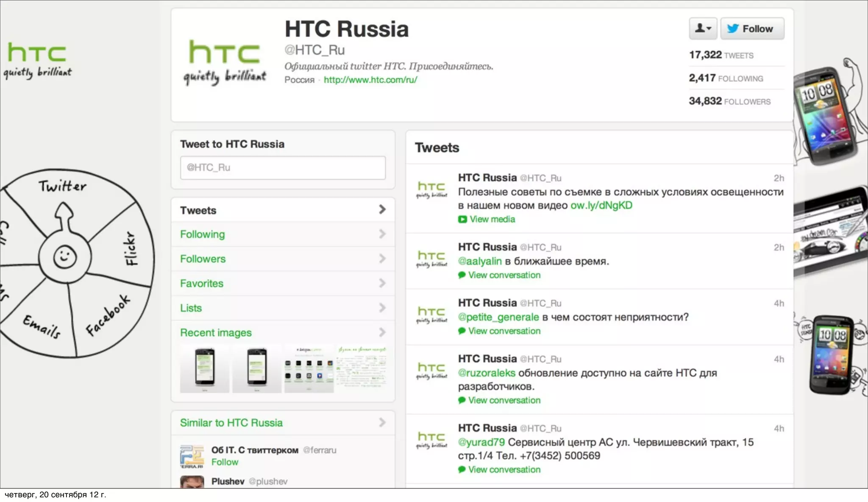The image size is (868, 502).
Task: Click the ferraru account avatar
Action: [x=192, y=457]
